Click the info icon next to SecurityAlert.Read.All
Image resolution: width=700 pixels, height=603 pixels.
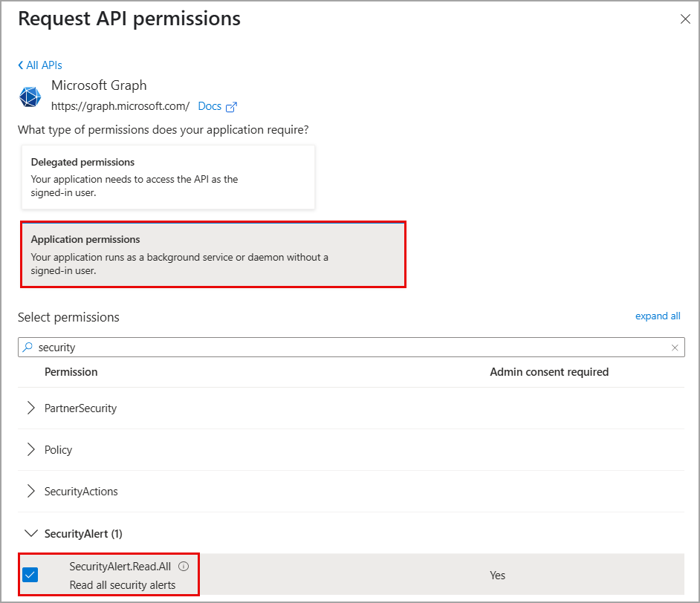point(184,566)
